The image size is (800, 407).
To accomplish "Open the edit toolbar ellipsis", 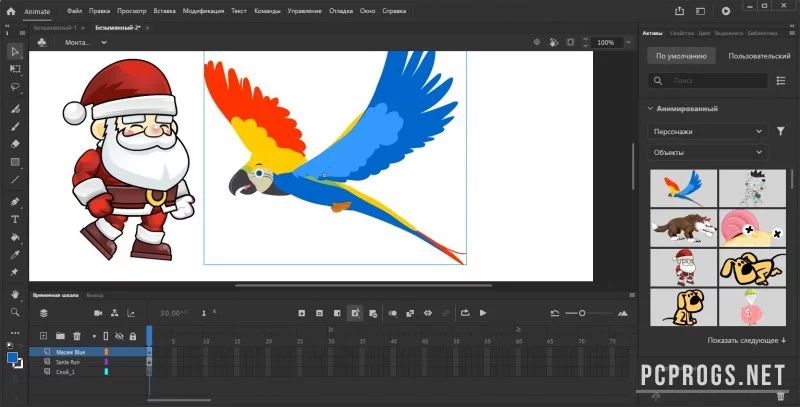I will click(x=15, y=333).
